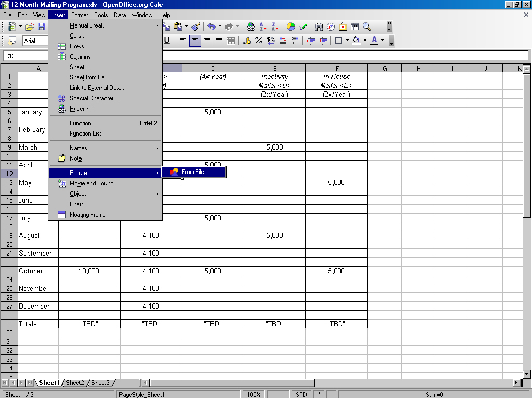Click the Find & Replace binoculars icon
532x399 pixels.
319,26
